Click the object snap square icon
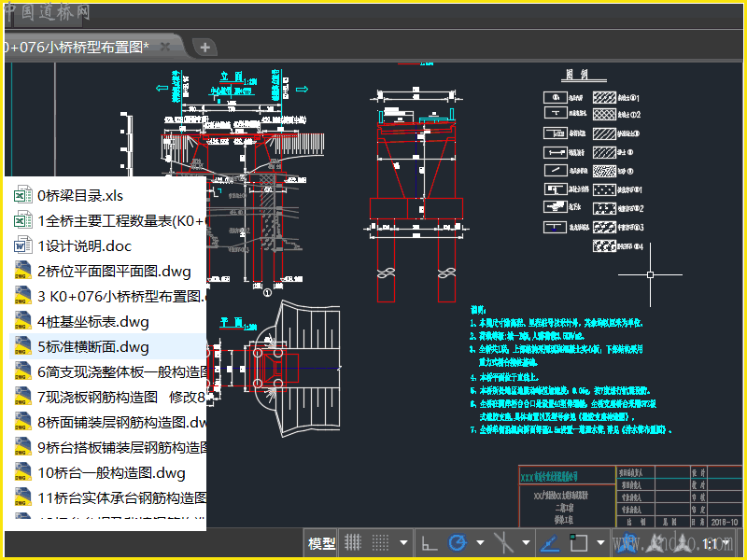 tap(578, 542)
